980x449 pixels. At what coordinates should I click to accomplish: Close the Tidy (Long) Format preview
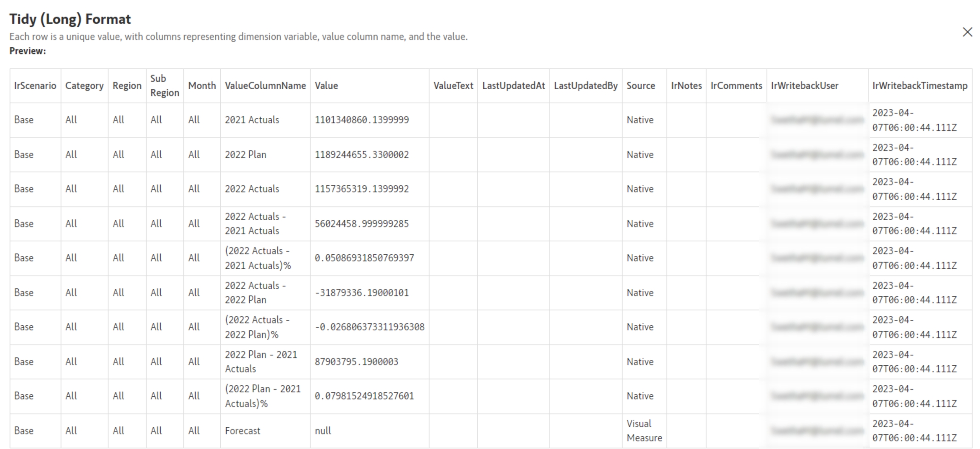pos(967,32)
